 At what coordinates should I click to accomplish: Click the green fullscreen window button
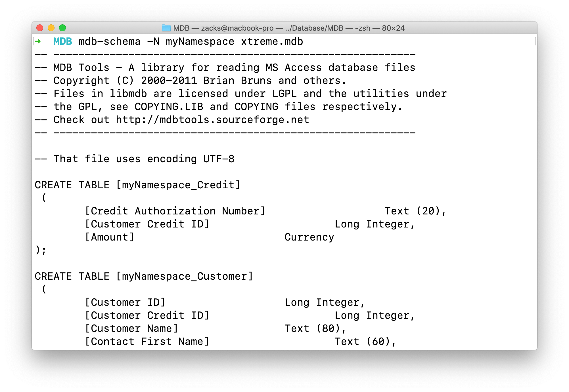pyautogui.click(x=62, y=28)
